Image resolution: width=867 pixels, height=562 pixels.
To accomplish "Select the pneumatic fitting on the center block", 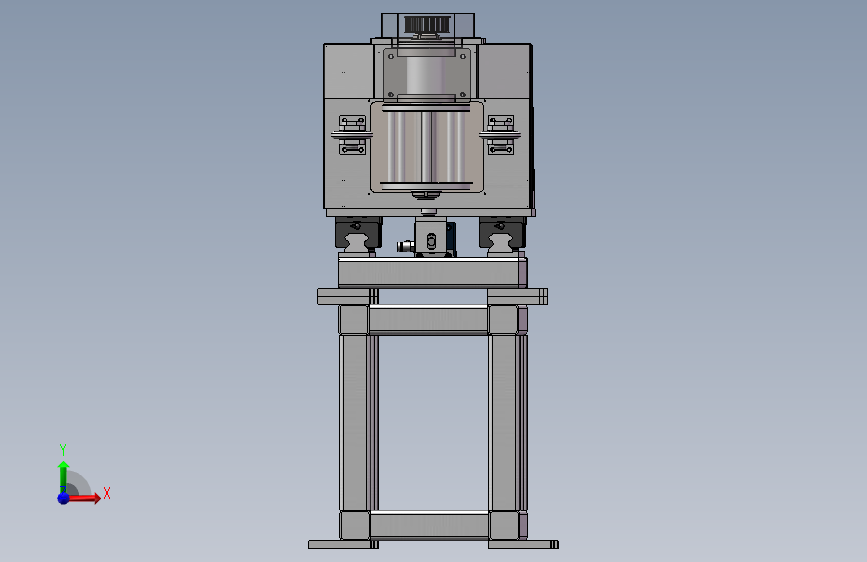I will (x=405, y=246).
